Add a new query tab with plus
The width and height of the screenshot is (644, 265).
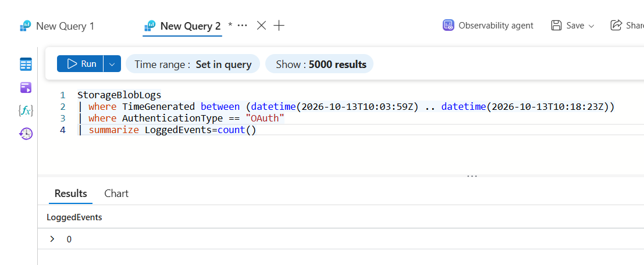tap(279, 26)
